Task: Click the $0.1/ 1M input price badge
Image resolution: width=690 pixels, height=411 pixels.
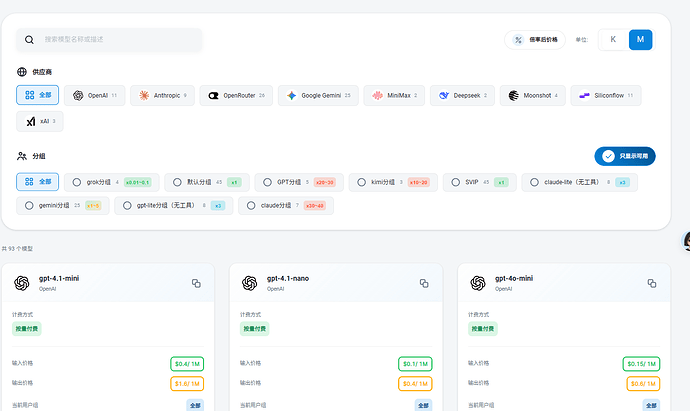Action: click(415, 364)
